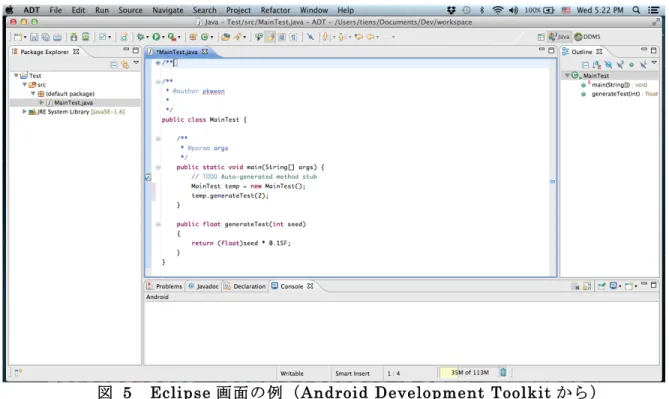The height and width of the screenshot is (399, 669).
Task: Click the Next Annotation toolbar icon
Action: (x=326, y=37)
